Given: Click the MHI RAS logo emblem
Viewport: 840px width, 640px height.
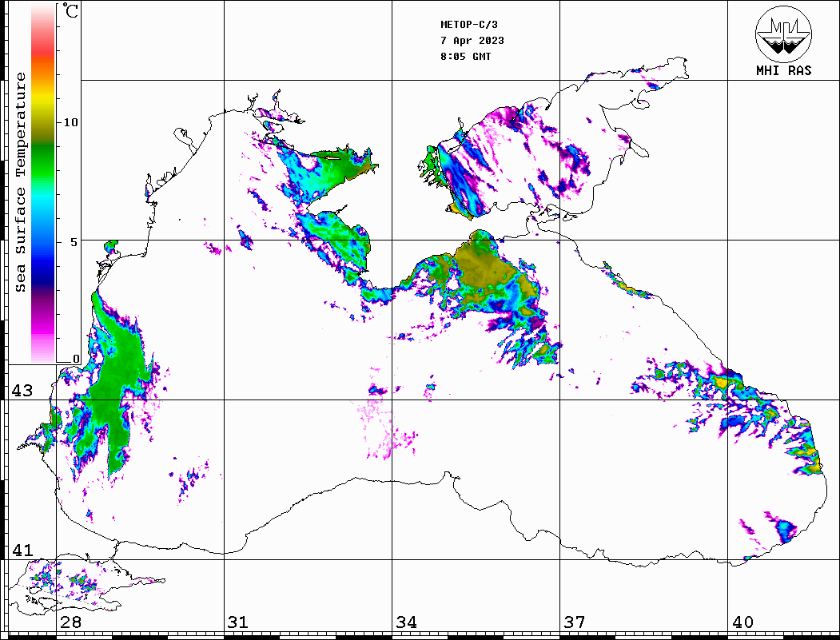Looking at the screenshot, I should pos(783,34).
